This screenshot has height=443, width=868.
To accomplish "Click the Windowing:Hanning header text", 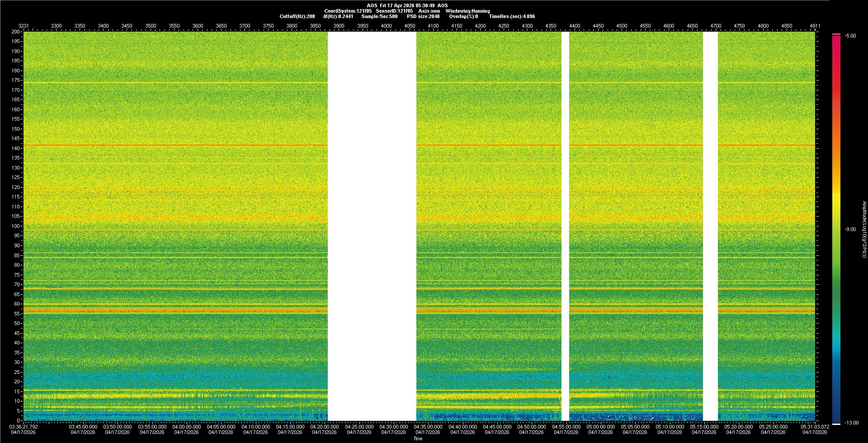I will [x=467, y=11].
